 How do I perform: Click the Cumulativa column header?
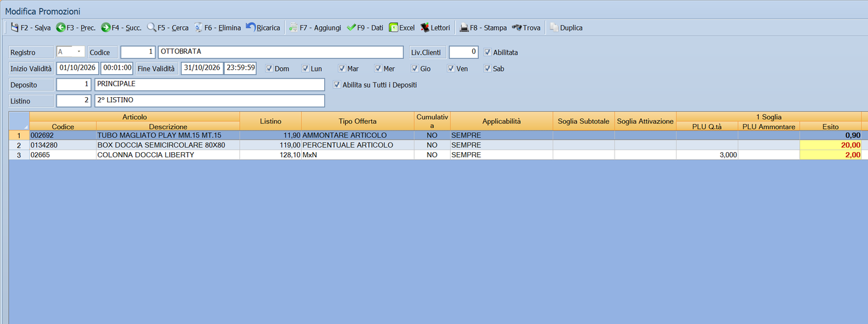432,121
